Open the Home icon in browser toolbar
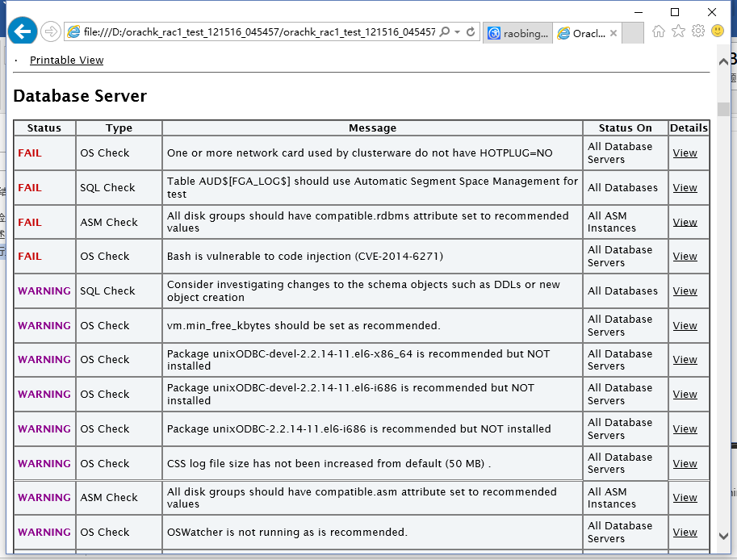Image resolution: width=737 pixels, height=560 pixels. (659, 31)
